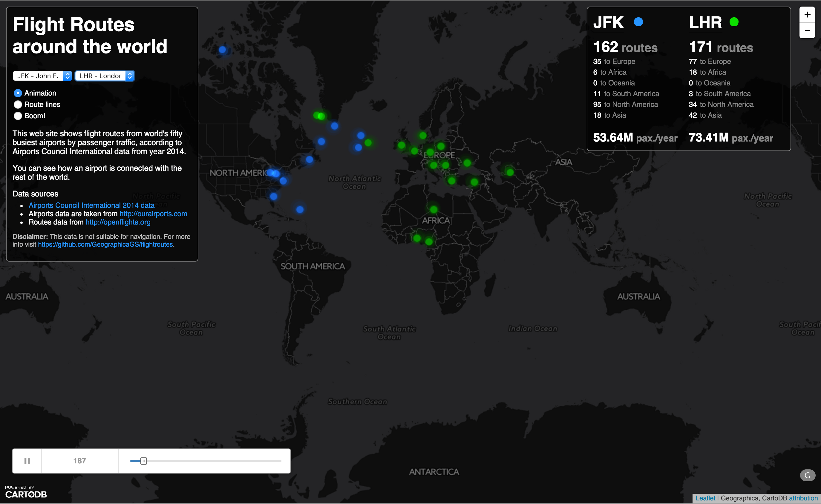The width and height of the screenshot is (821, 504).
Task: Click the JFK airport heading
Action: pos(608,23)
